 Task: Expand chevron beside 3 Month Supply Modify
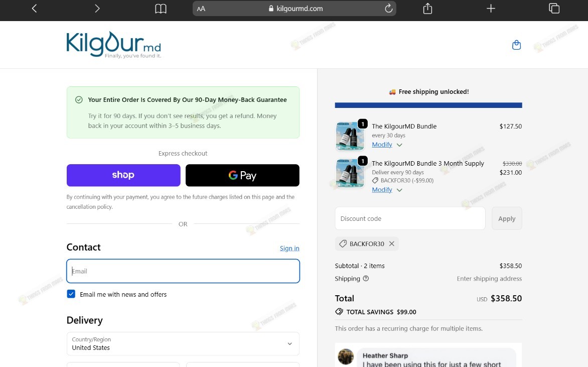(399, 190)
